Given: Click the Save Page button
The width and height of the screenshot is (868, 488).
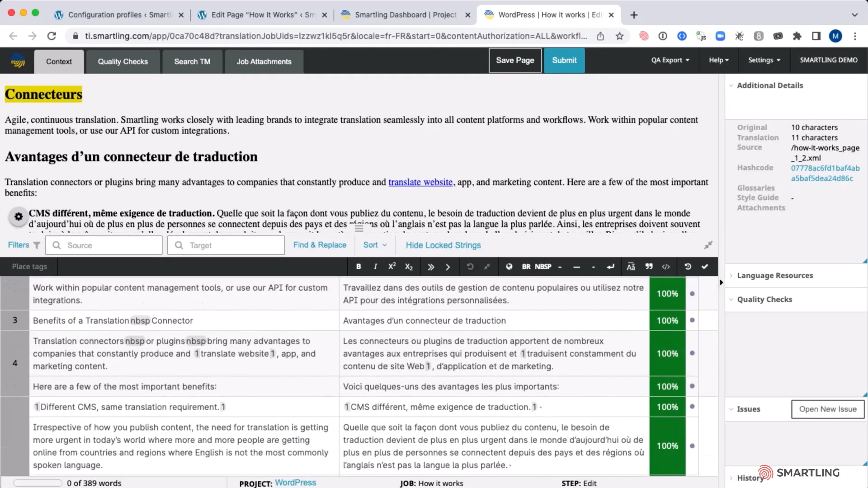Looking at the screenshot, I should [515, 61].
